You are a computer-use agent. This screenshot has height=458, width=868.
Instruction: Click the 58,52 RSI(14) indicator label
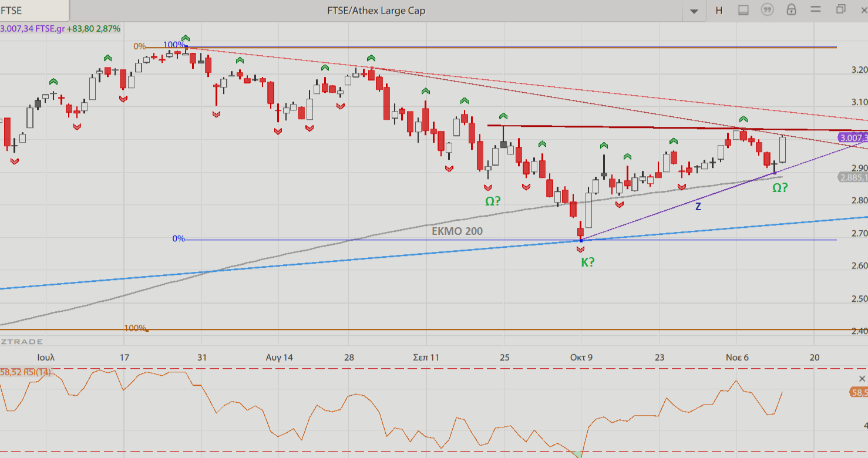(x=26, y=372)
